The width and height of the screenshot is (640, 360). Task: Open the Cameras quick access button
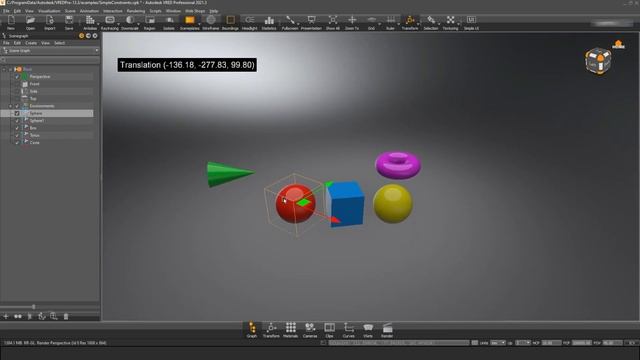(310, 330)
